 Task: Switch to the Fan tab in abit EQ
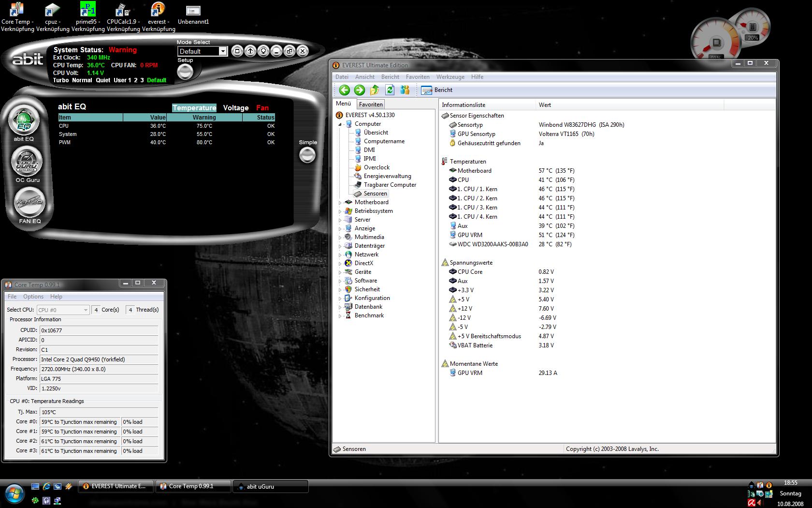(262, 108)
